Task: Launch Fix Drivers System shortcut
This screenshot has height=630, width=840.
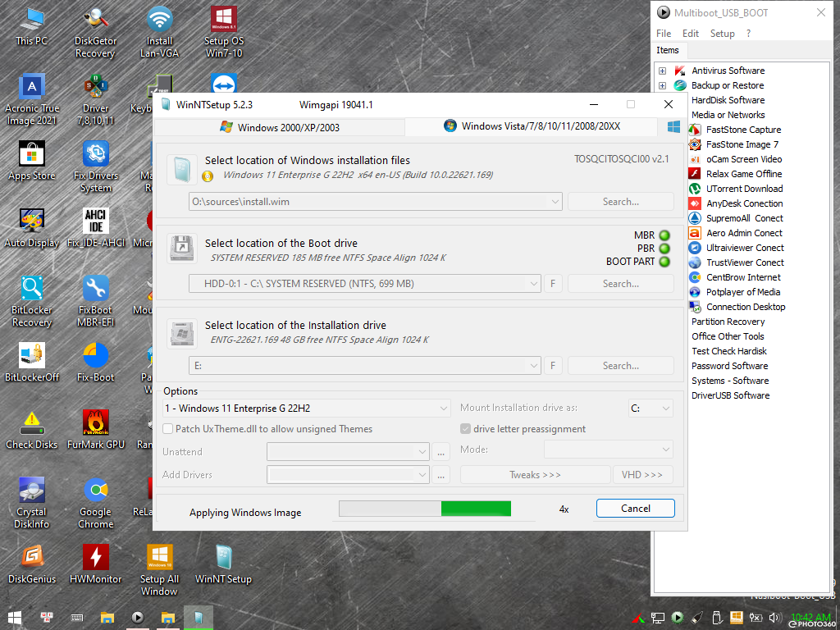Action: point(95,167)
